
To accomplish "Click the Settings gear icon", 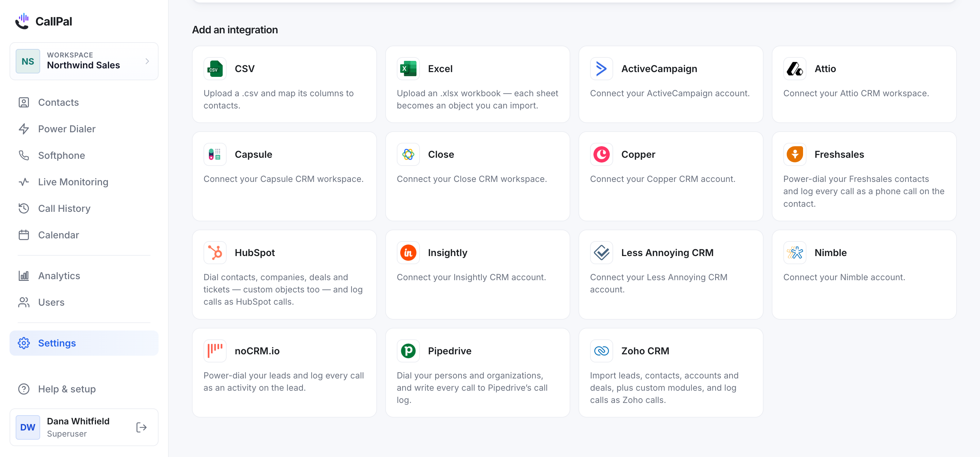I will [23, 343].
